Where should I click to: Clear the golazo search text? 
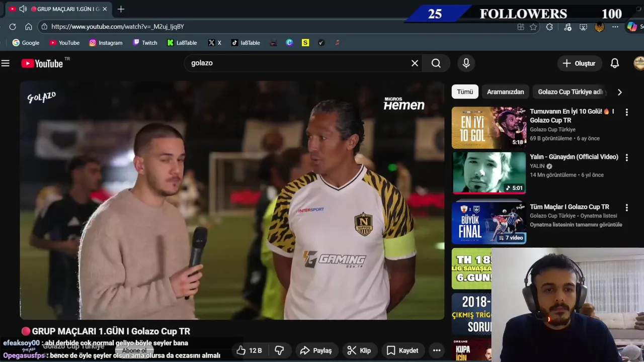415,63
